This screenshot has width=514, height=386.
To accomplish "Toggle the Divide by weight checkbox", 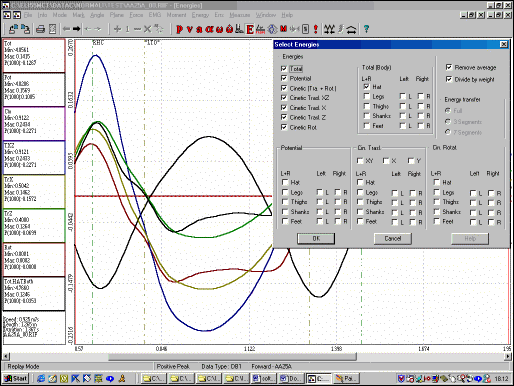I will pyautogui.click(x=449, y=79).
